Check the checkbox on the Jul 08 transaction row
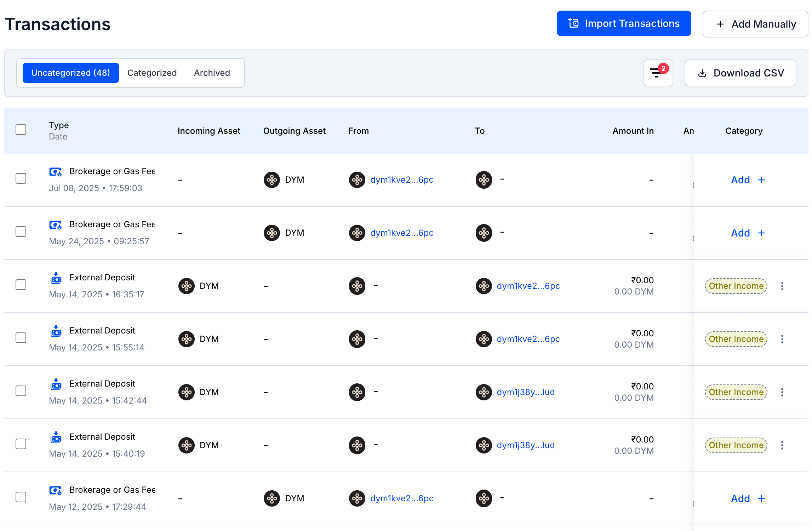The height and width of the screenshot is (531, 812). point(21,179)
